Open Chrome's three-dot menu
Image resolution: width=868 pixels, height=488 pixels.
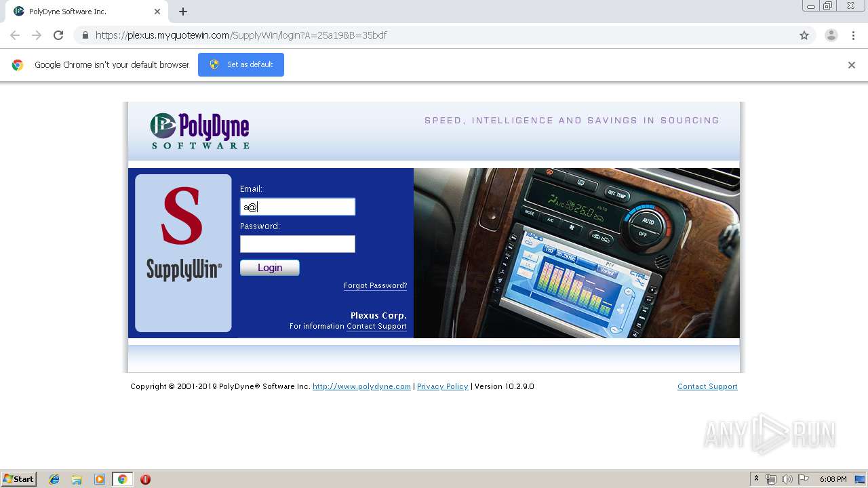point(853,35)
